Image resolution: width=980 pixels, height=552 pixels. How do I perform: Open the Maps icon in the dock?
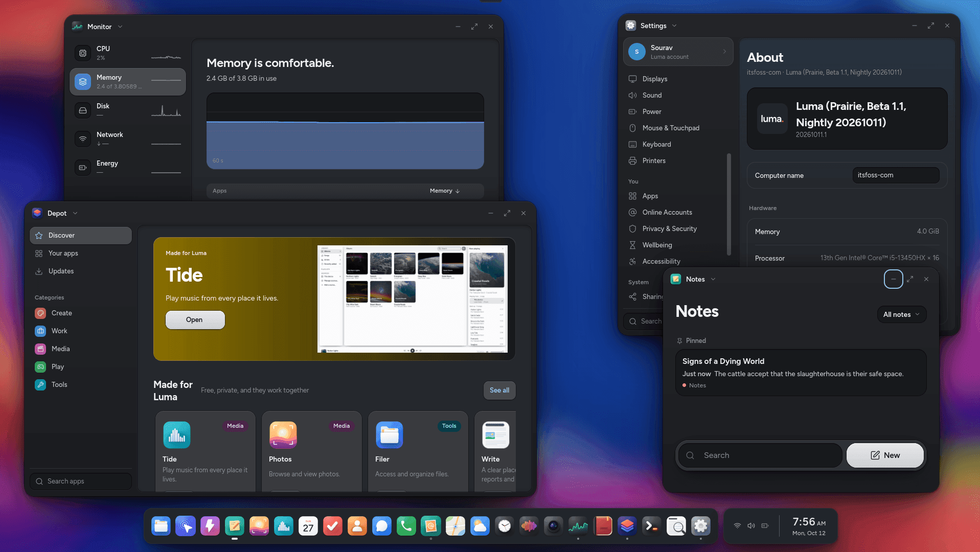(x=455, y=526)
